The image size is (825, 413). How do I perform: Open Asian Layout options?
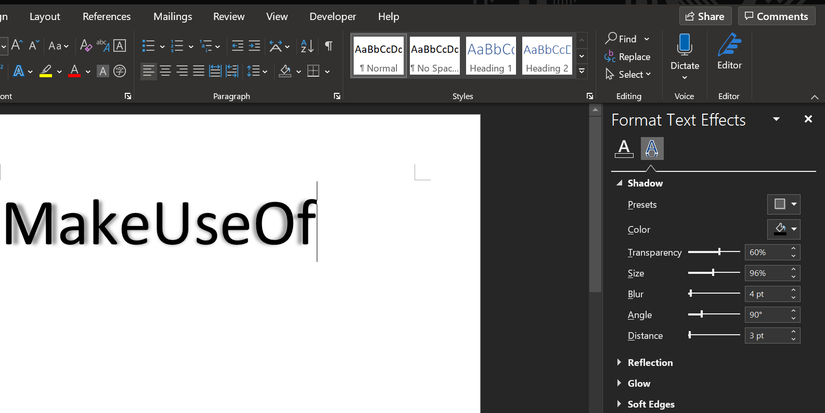279,46
